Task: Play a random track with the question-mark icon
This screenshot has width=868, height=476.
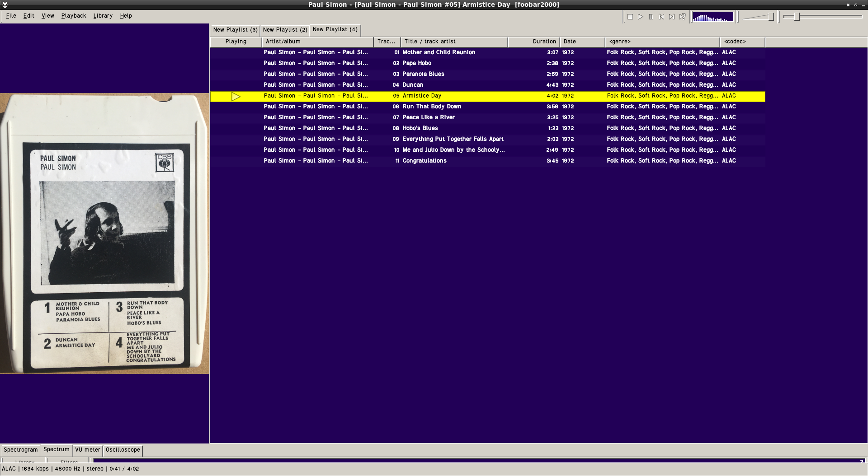Action: pyautogui.click(x=683, y=17)
